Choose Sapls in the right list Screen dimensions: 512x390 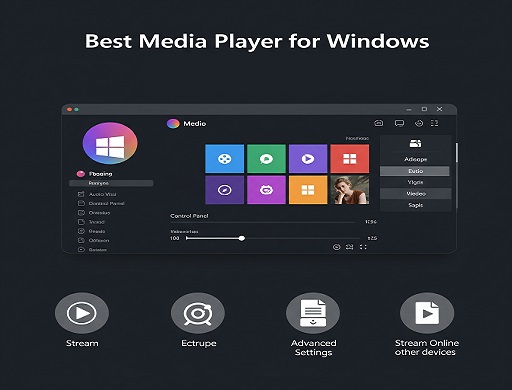pos(416,205)
